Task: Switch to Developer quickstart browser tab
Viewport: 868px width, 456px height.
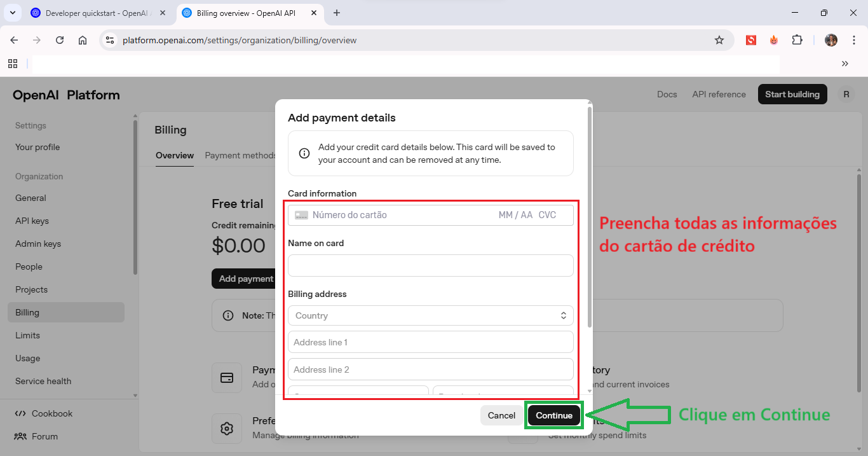Action: tap(97, 13)
